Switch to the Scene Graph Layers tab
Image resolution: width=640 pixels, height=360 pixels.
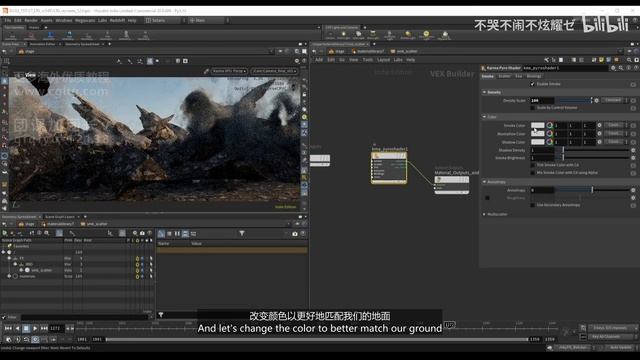click(x=60, y=217)
